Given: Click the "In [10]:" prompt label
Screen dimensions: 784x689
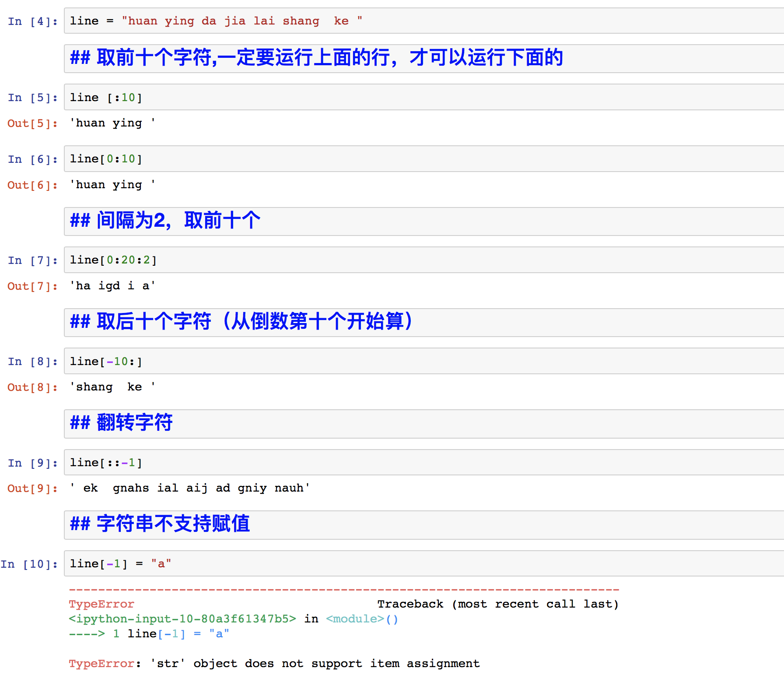Looking at the screenshot, I should point(29,564).
